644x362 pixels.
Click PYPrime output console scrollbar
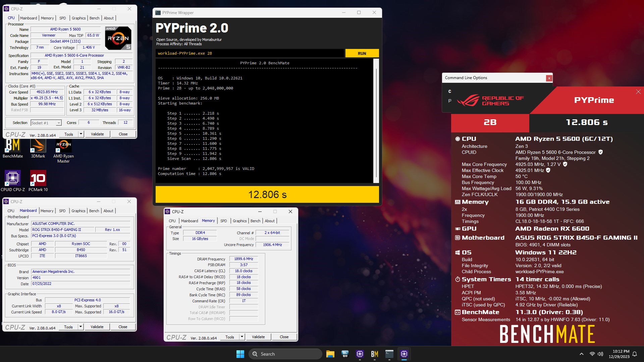pos(376,121)
